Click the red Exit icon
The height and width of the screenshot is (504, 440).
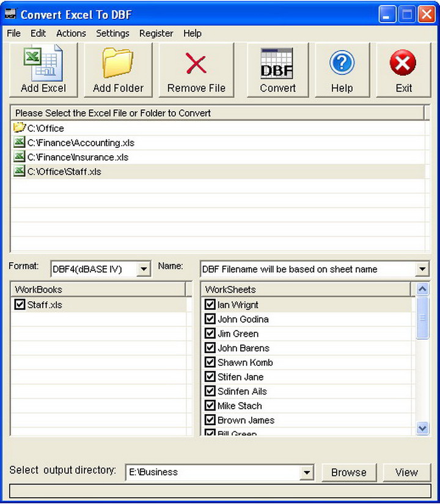click(x=403, y=62)
